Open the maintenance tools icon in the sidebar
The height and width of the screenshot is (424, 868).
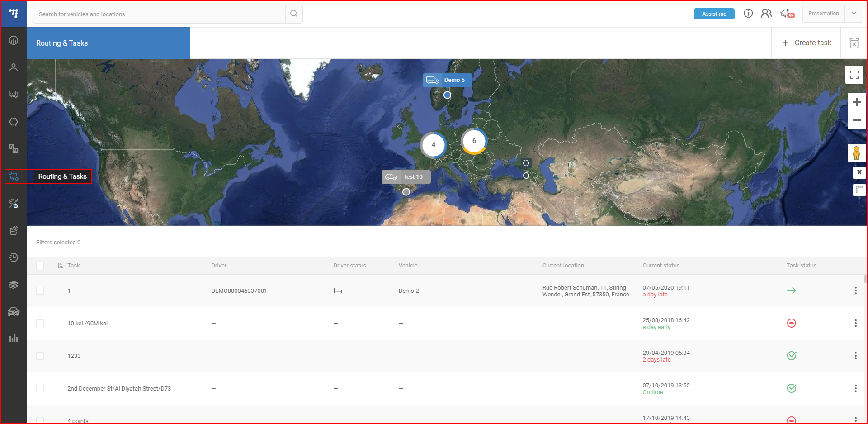coord(14,204)
